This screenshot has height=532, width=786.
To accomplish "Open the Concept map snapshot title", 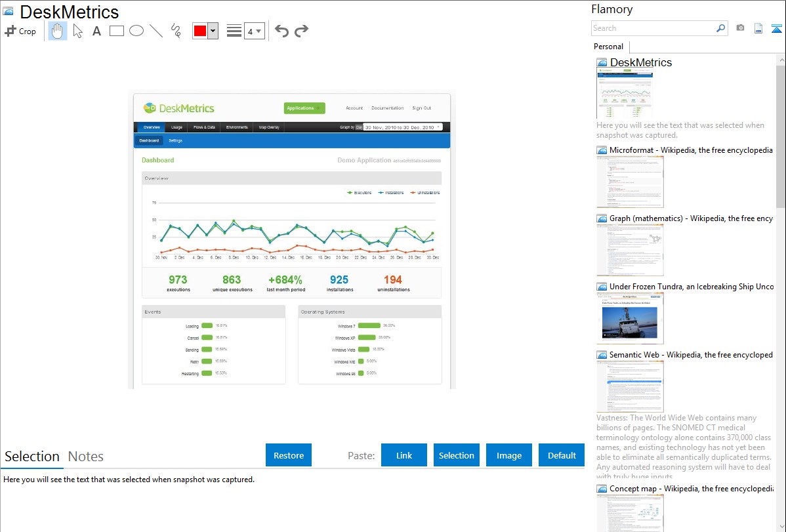I will point(692,489).
